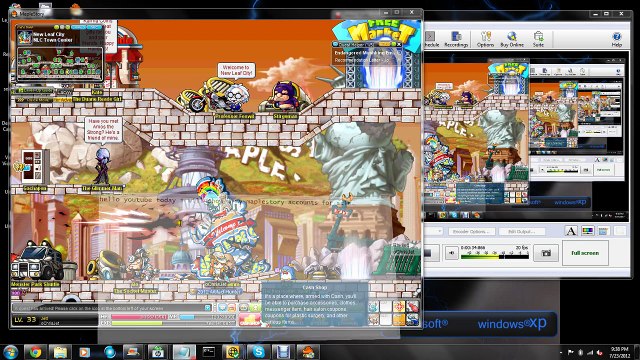Image resolution: width=640 pixels, height=360 pixels.
Task: Talk to the Stirgeman NPC
Action: point(284,97)
